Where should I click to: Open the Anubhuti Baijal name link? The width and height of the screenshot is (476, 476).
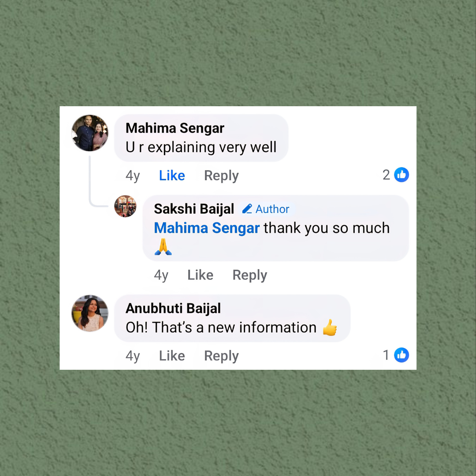tap(173, 309)
